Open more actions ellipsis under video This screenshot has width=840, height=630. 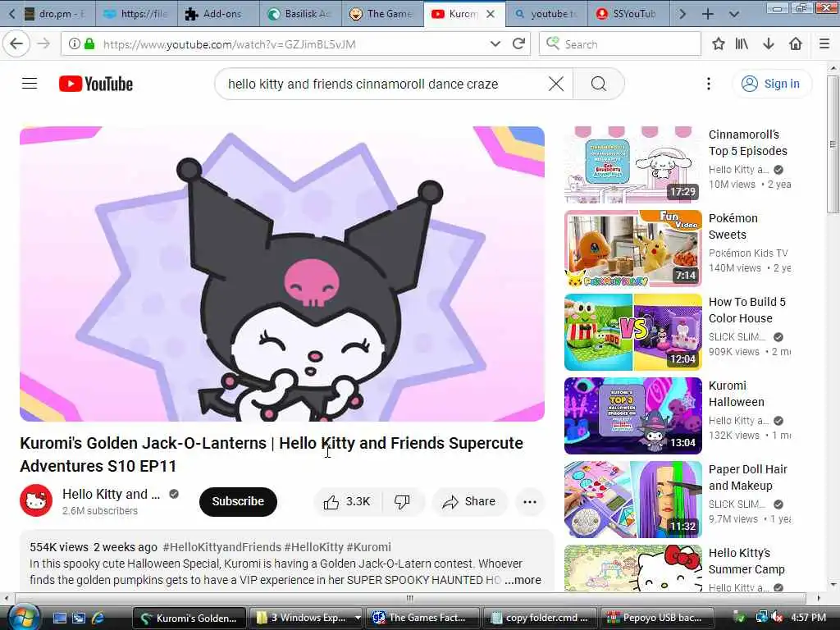530,502
